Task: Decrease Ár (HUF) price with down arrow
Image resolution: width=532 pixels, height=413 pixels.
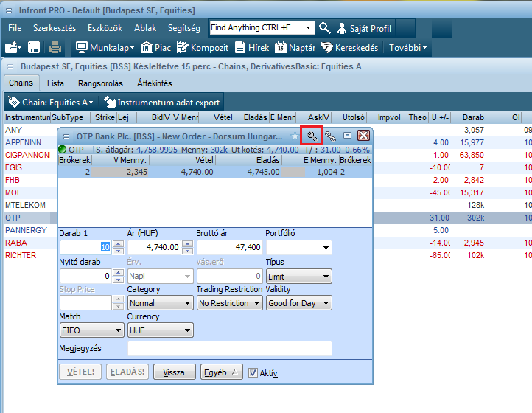Action: tap(188, 251)
